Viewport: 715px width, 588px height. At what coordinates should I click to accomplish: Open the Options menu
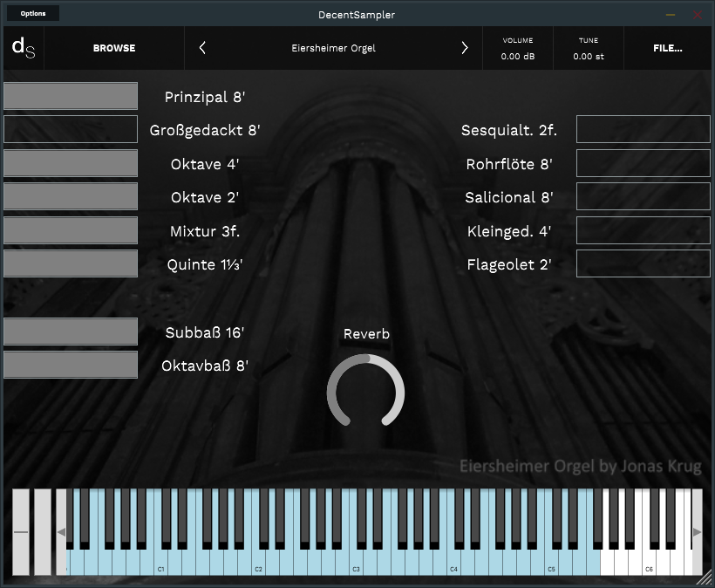(x=33, y=13)
